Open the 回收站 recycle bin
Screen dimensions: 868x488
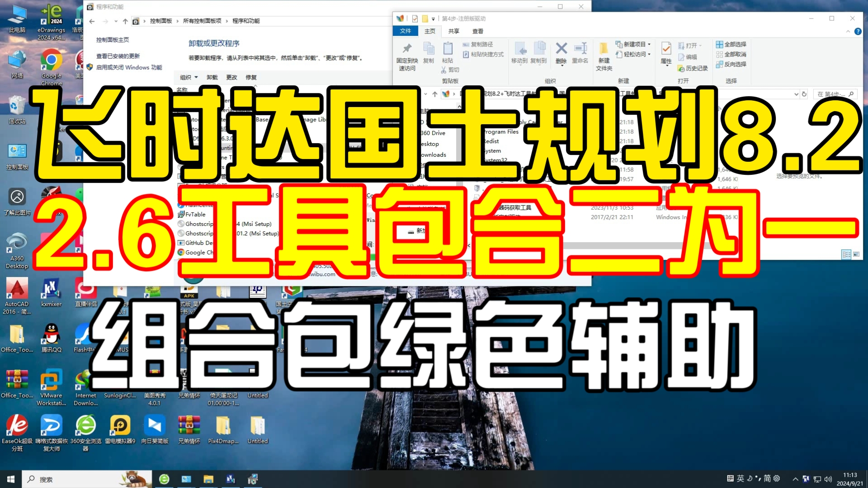click(x=17, y=110)
